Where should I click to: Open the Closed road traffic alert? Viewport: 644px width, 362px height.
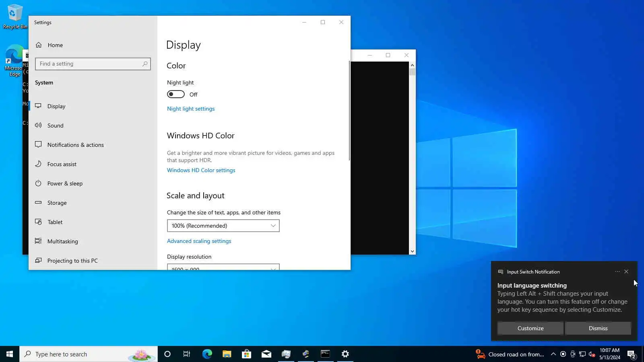(x=510, y=354)
